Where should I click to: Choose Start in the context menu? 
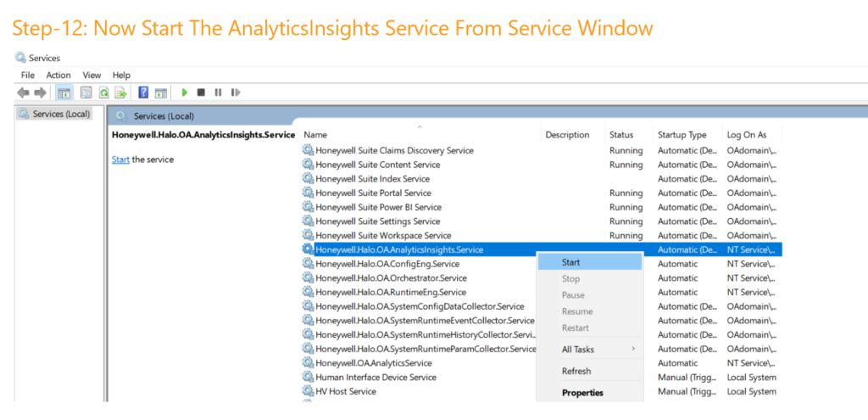[x=571, y=263]
